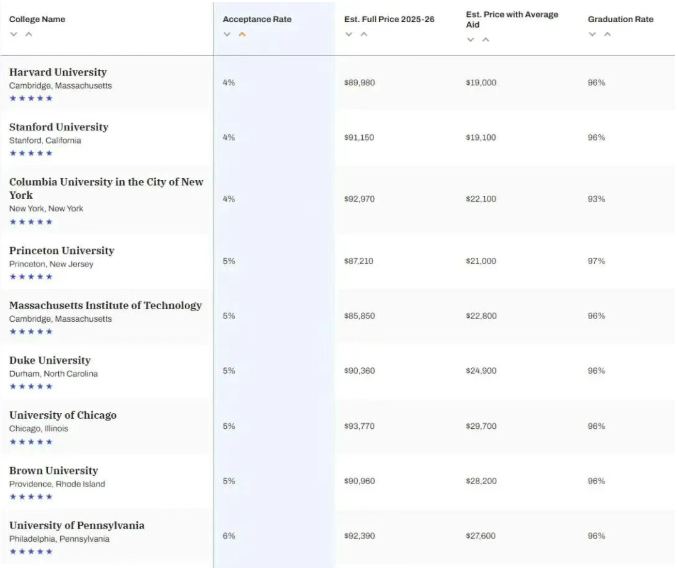Select Stanford's $91,150 full price

(x=359, y=137)
